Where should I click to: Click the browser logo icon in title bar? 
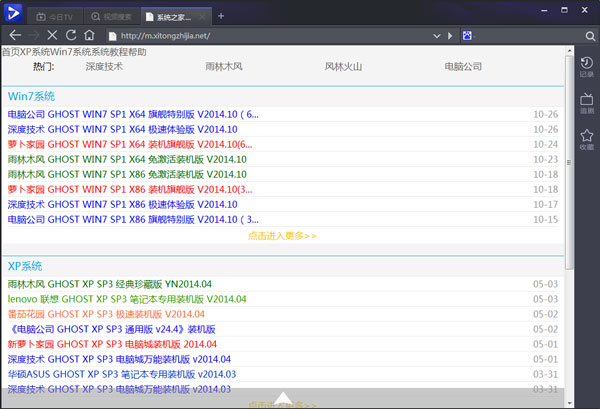13,13
